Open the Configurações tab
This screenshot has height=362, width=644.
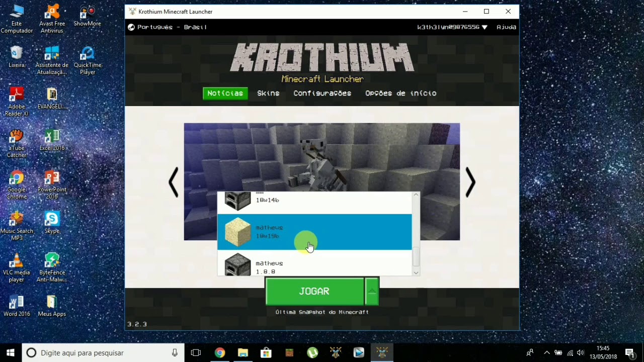(322, 93)
